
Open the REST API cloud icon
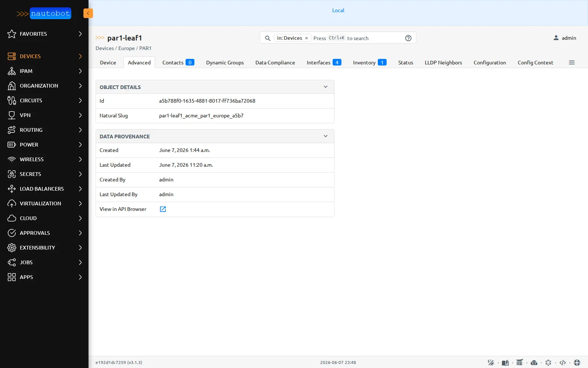pos(534,362)
